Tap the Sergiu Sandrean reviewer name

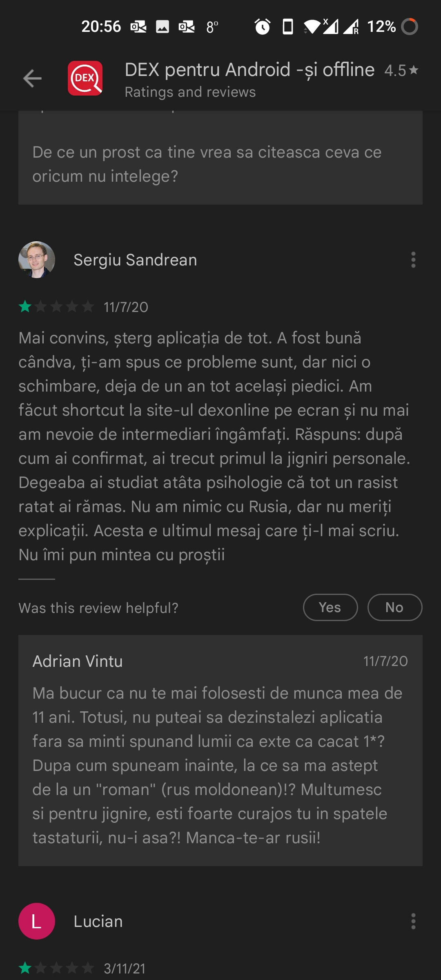pyautogui.click(x=135, y=260)
